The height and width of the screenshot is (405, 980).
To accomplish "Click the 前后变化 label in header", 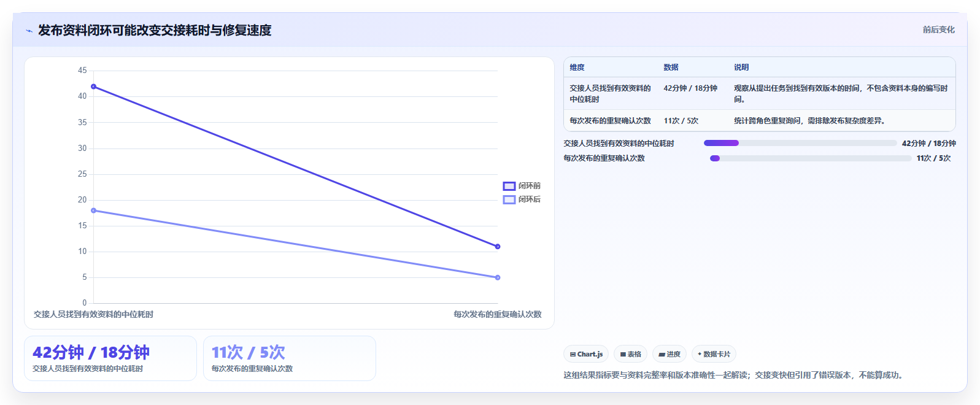I will click(938, 29).
